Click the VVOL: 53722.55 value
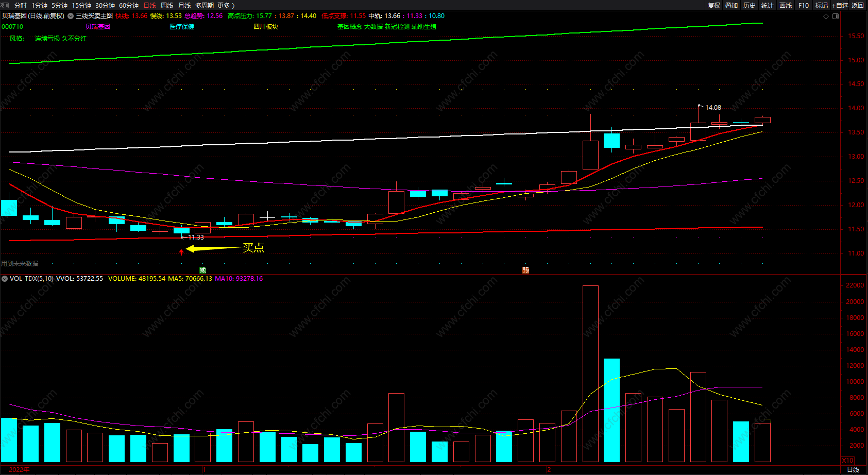The height and width of the screenshot is (475, 868). point(79,279)
